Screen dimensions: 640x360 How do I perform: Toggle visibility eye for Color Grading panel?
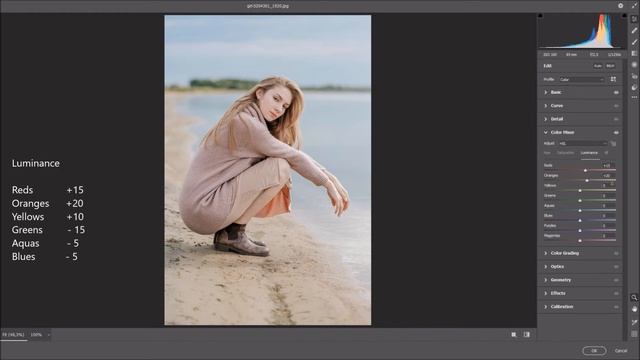(616, 253)
